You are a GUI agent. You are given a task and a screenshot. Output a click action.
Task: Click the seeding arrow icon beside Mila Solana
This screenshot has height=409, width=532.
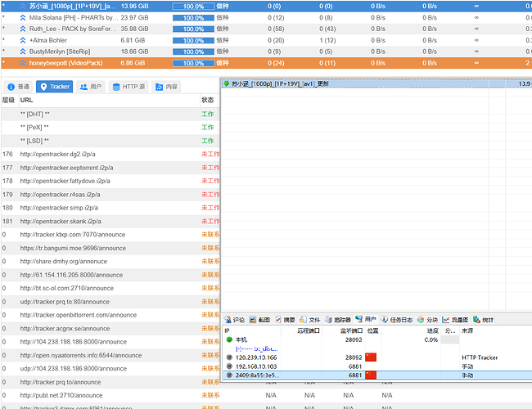[23, 16]
